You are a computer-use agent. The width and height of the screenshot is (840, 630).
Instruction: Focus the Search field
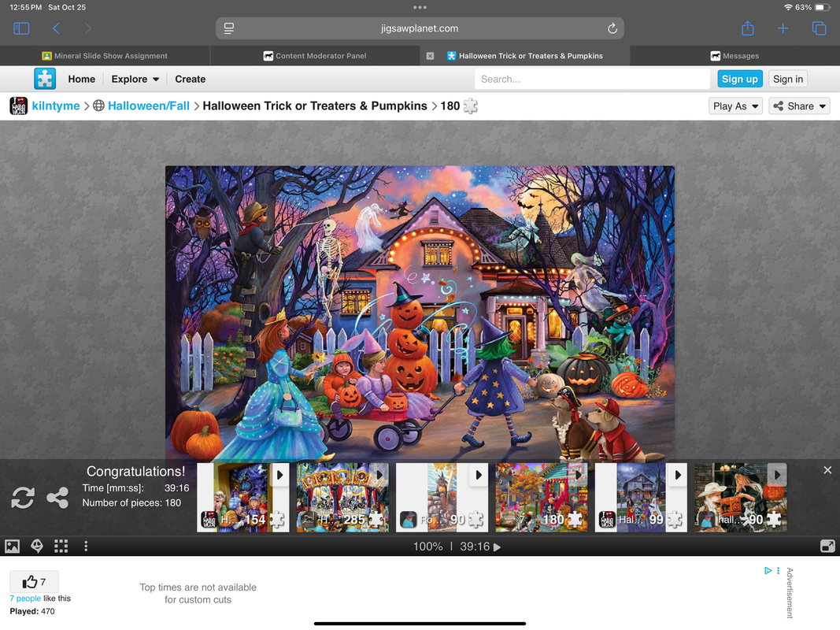tap(592, 80)
